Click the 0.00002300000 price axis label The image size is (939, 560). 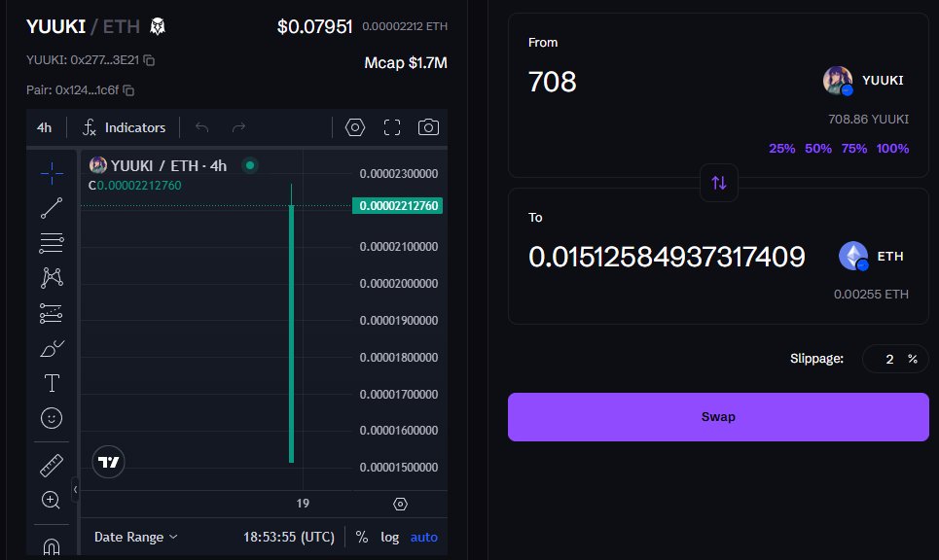(399, 173)
